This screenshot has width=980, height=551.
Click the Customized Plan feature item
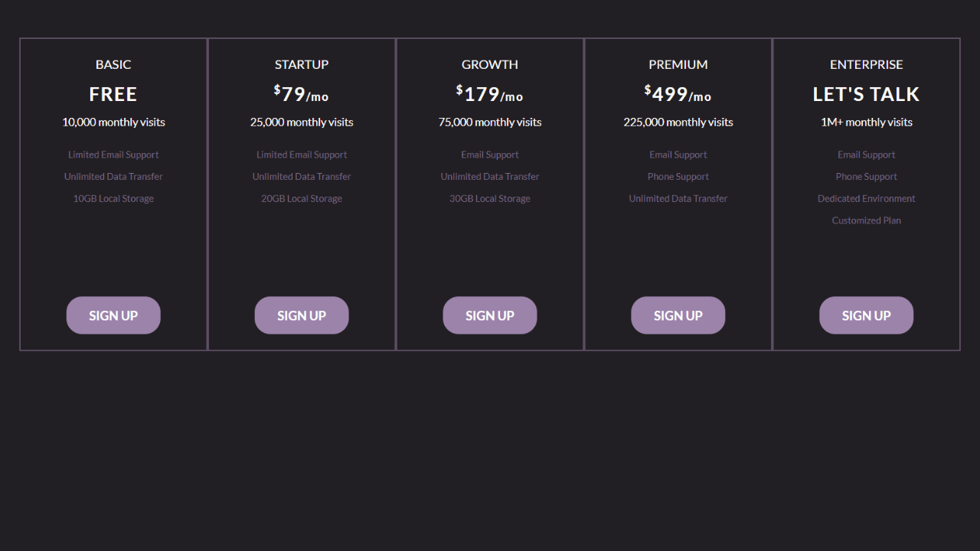[x=866, y=220]
